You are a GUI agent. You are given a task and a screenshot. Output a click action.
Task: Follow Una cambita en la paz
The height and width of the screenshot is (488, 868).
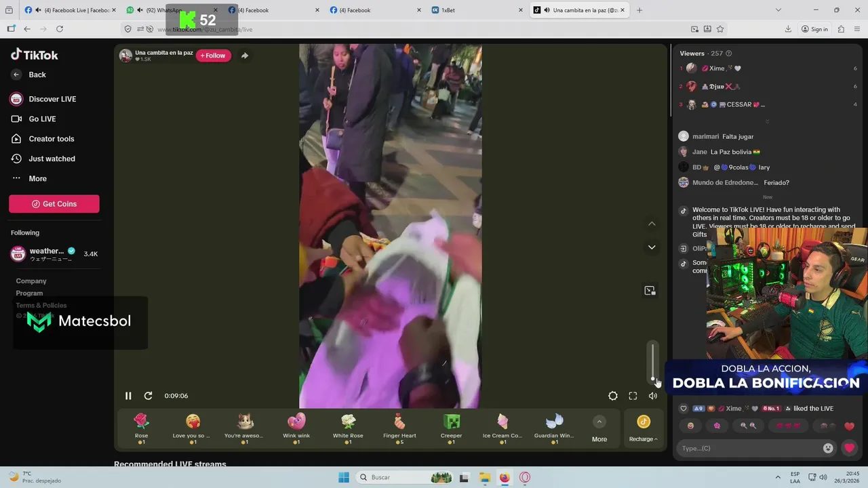[214, 56]
